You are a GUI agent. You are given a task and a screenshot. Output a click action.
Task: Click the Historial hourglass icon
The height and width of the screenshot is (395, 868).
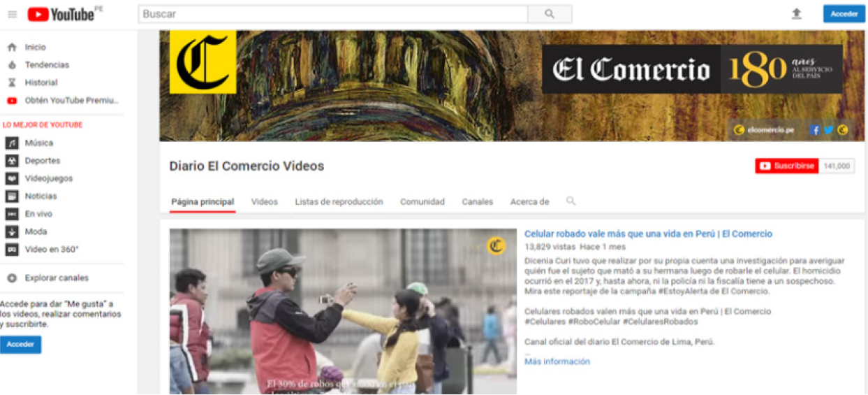[x=11, y=82]
